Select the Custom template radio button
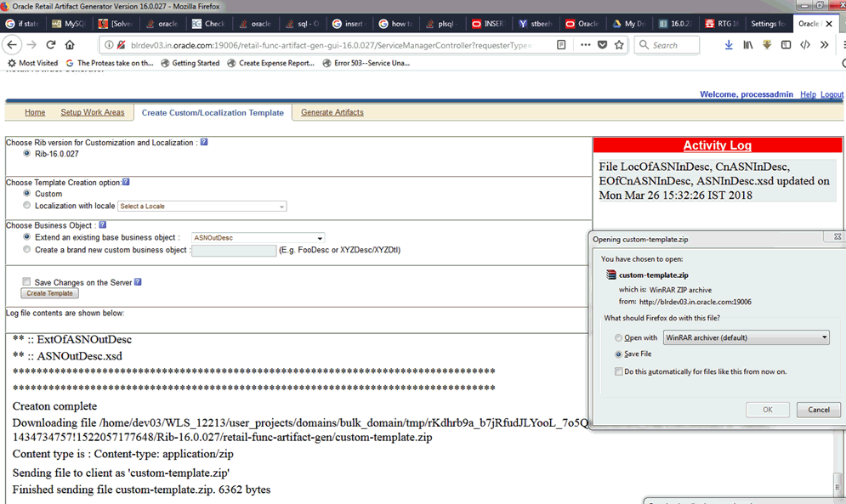Screen dimensions: 846x504 click(x=26, y=193)
